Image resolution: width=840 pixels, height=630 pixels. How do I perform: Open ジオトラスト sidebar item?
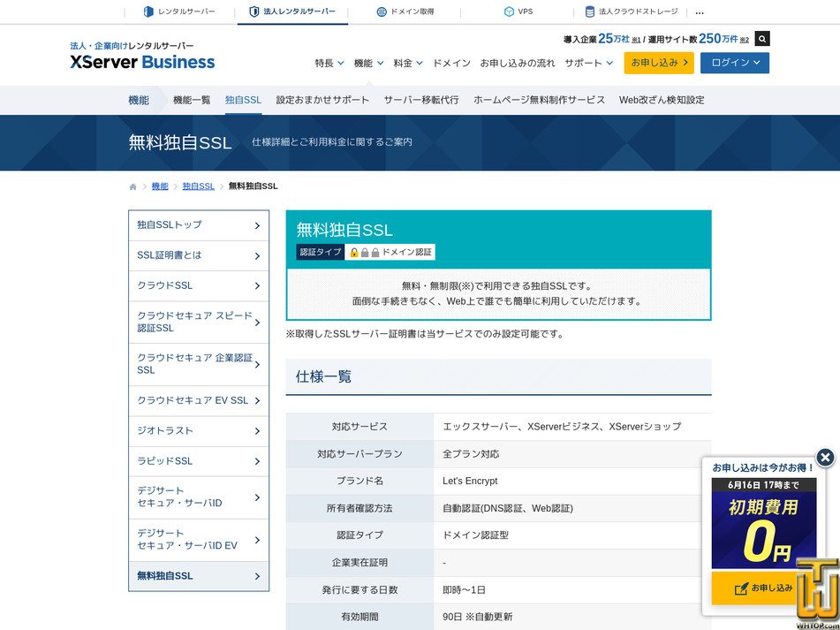tap(199, 431)
